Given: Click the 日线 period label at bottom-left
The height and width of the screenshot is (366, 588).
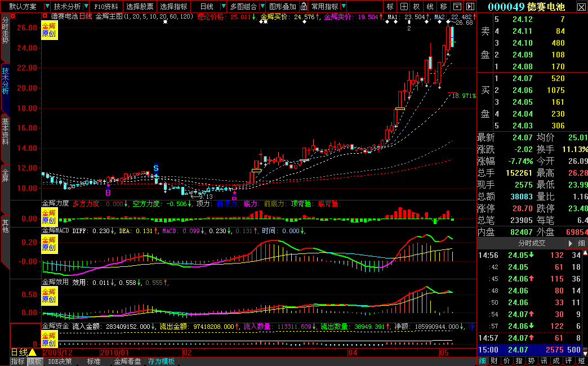Looking at the screenshot, I should [x=19, y=352].
